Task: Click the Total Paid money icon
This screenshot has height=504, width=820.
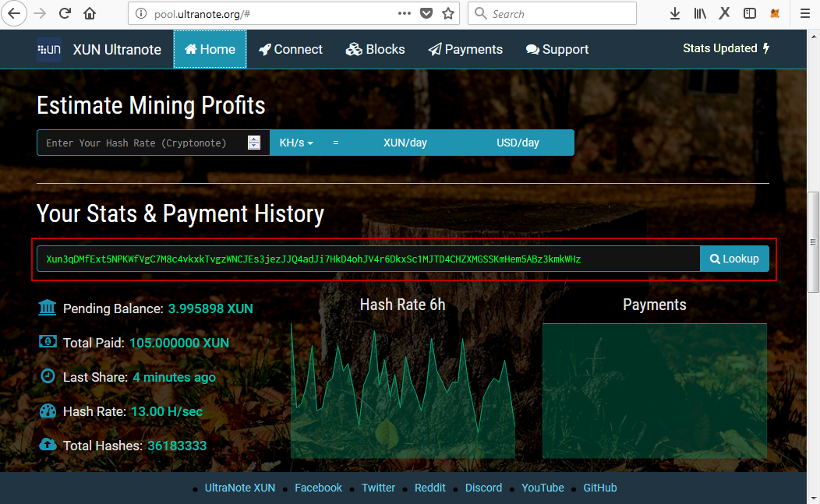Action: pos(48,342)
